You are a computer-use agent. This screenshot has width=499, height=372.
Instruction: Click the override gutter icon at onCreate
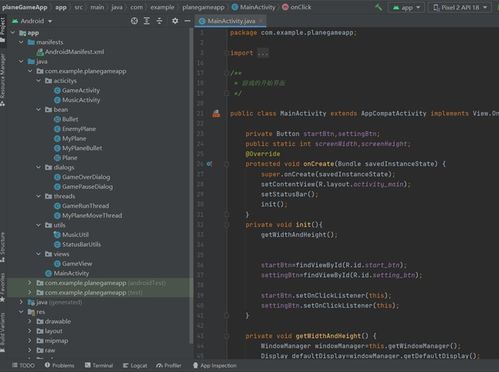pos(209,164)
